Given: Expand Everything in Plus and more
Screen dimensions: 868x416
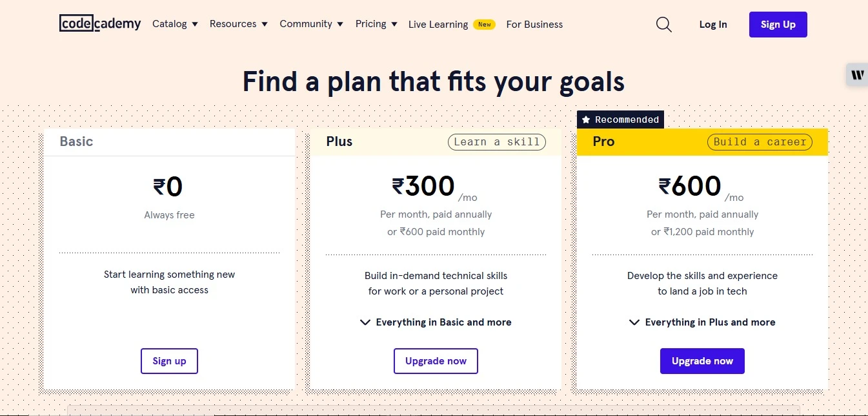Looking at the screenshot, I should pos(702,322).
